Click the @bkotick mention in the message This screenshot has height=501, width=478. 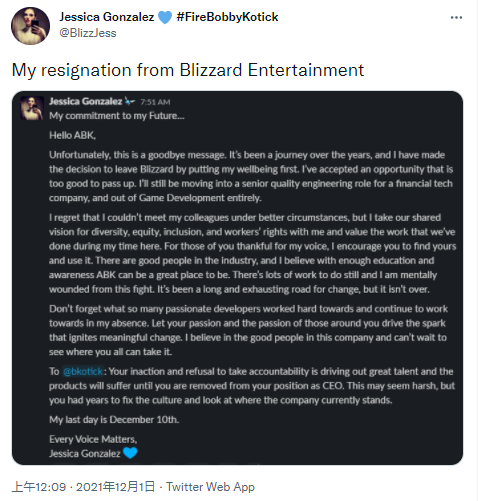tap(83, 371)
